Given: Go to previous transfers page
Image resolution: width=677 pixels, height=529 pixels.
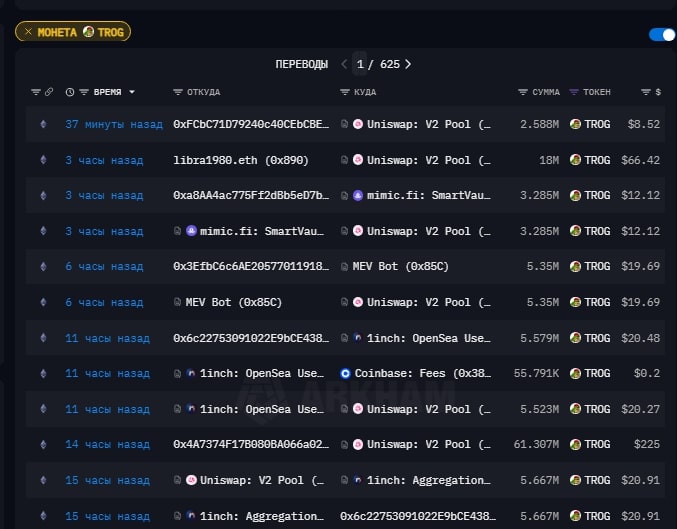Looking at the screenshot, I should (344, 64).
